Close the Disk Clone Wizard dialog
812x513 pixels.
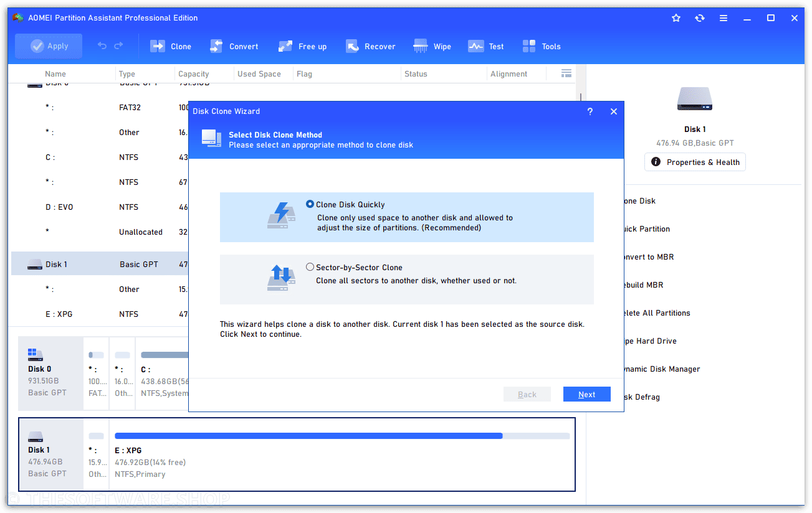pyautogui.click(x=614, y=111)
